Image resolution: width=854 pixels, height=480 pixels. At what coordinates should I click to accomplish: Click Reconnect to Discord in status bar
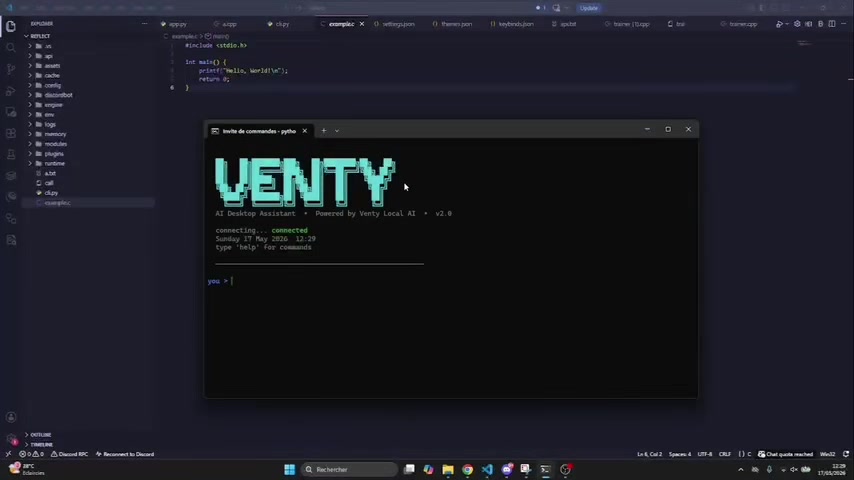[x=125, y=454]
